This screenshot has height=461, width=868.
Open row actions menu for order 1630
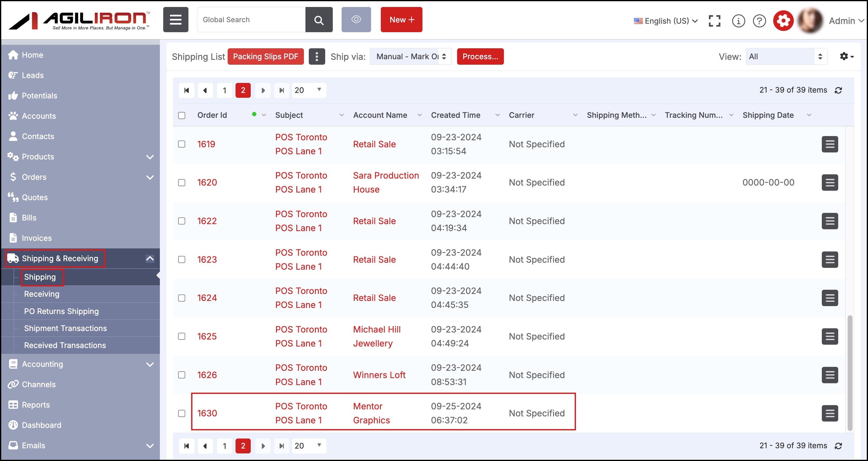pyautogui.click(x=830, y=413)
